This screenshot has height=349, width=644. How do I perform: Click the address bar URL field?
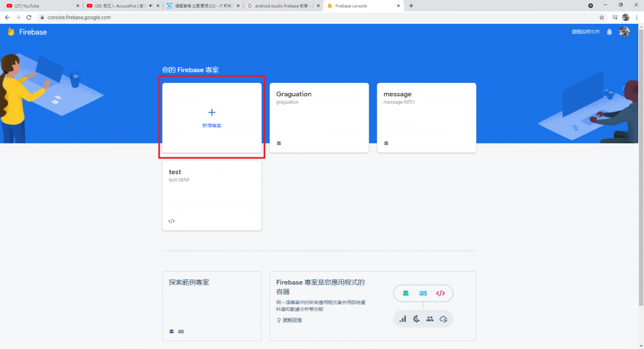pyautogui.click(x=320, y=17)
